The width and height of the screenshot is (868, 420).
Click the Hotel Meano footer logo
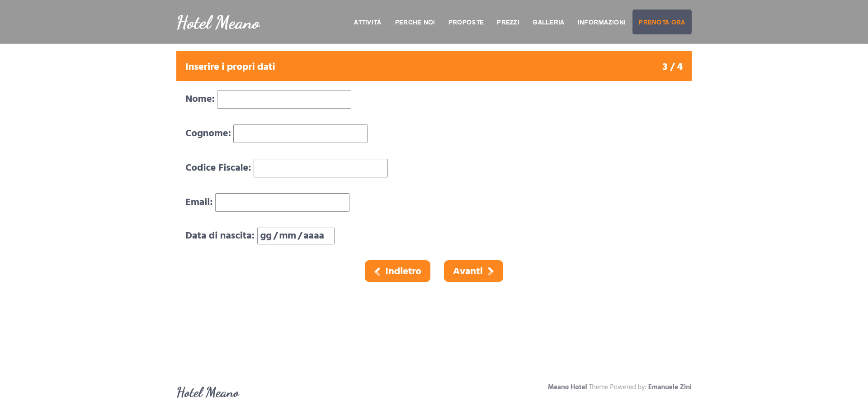click(x=208, y=392)
